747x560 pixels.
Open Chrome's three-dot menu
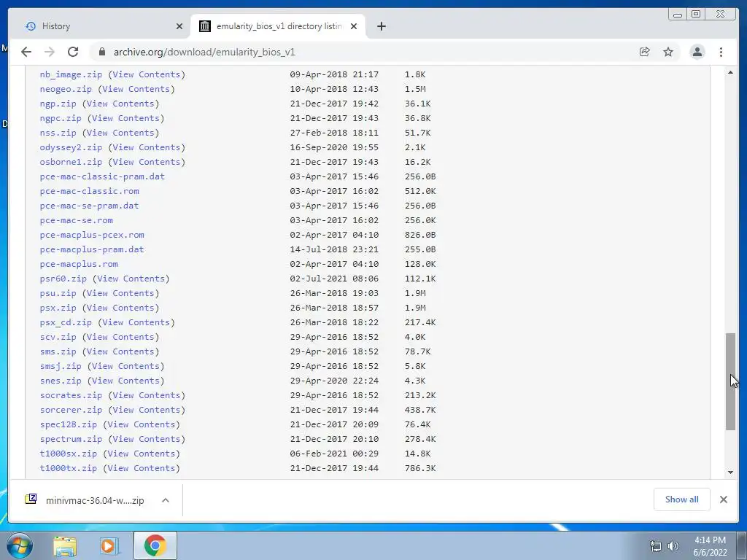click(721, 52)
